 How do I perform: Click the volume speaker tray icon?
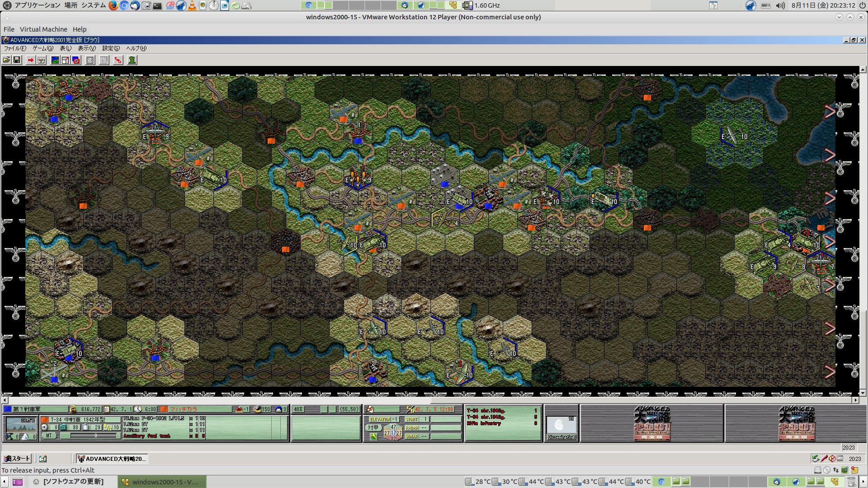pos(780,5)
